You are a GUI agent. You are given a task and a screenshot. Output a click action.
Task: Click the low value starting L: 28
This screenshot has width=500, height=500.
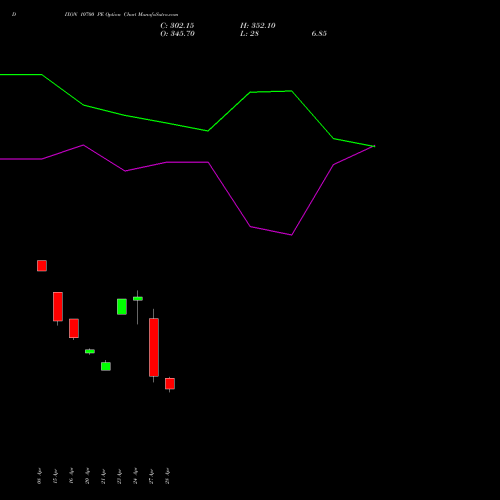(x=249, y=34)
